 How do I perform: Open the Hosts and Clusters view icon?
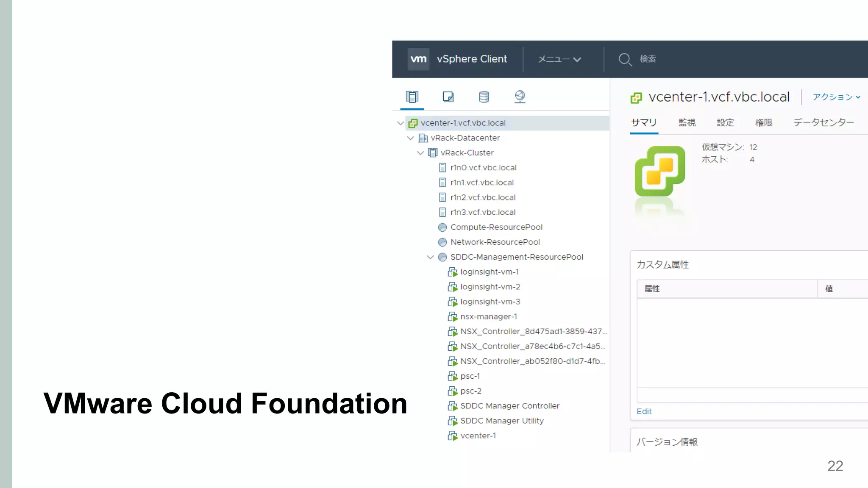point(412,97)
